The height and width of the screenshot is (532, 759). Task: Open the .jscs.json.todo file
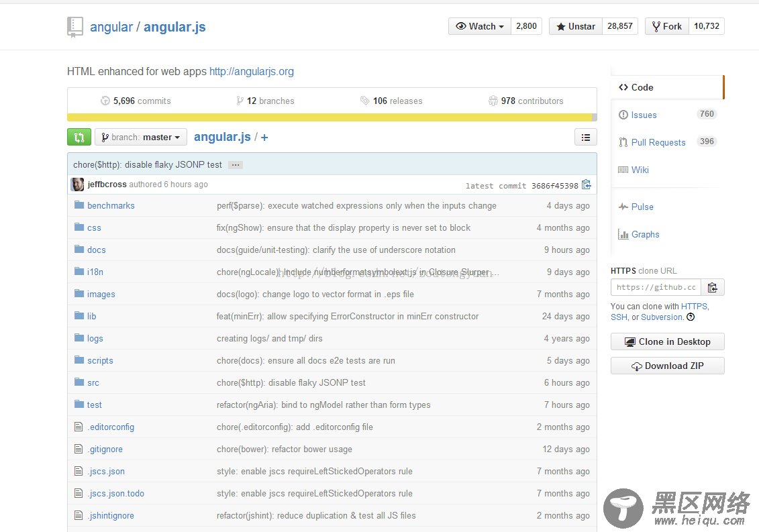pos(115,493)
